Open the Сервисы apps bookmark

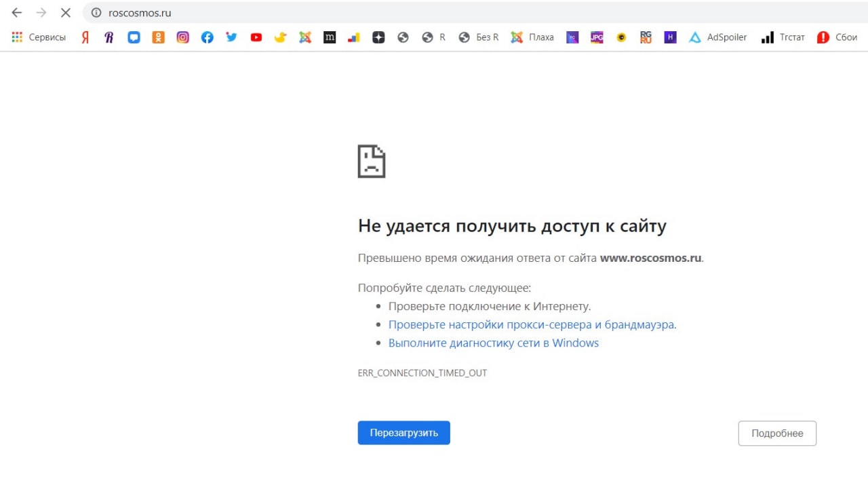[x=39, y=37]
